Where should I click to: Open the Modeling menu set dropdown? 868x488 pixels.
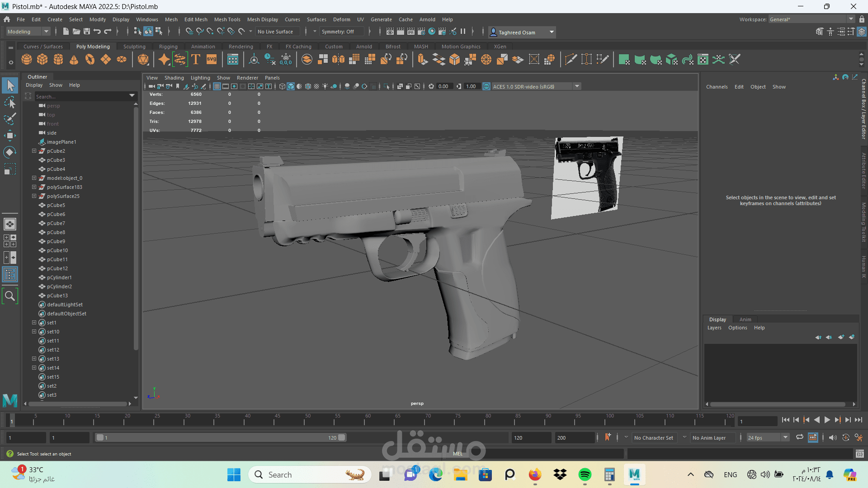pos(28,32)
